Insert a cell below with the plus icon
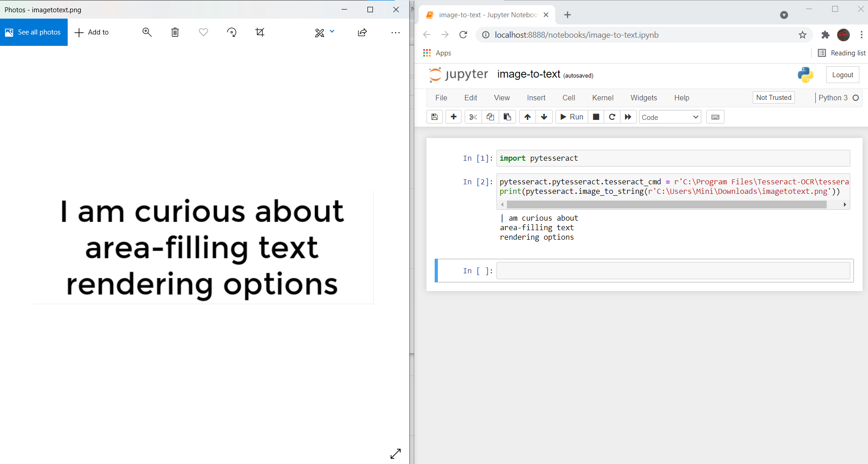Viewport: 868px width, 464px height. (x=453, y=117)
